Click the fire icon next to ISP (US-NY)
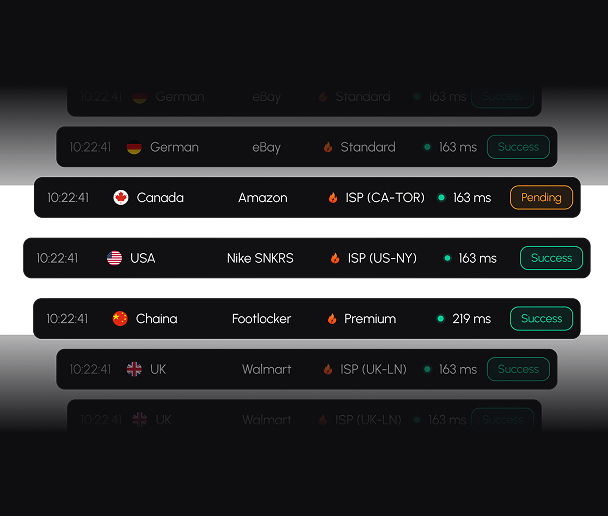This screenshot has width=608, height=516. coord(335,258)
